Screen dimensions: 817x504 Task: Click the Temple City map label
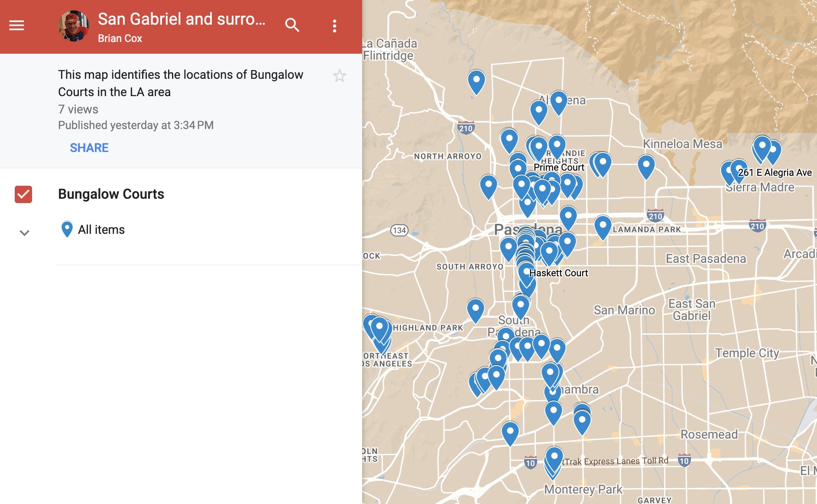747,353
